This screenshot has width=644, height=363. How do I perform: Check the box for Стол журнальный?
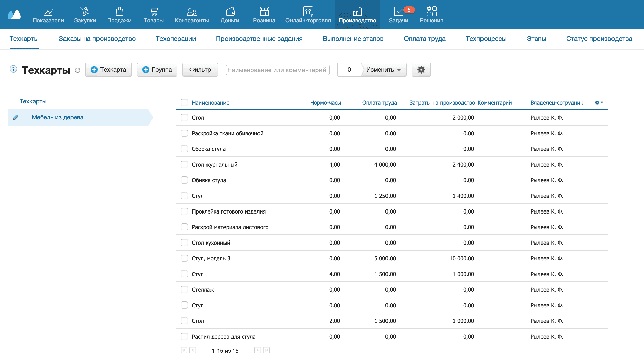pos(184,165)
